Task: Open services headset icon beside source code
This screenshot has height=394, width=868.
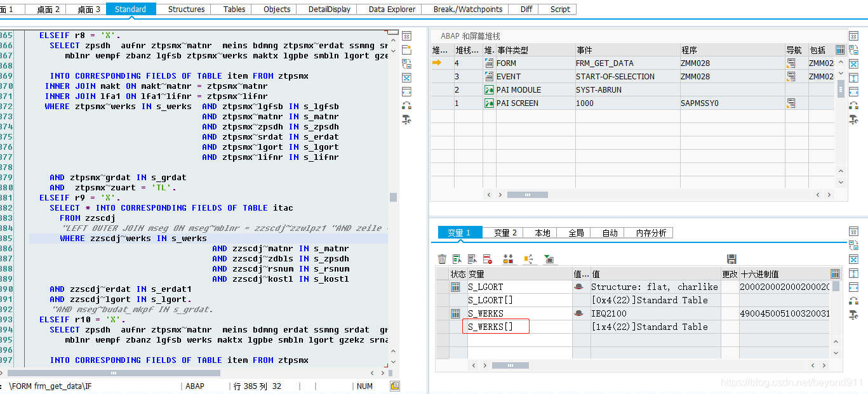Action: pos(407,105)
